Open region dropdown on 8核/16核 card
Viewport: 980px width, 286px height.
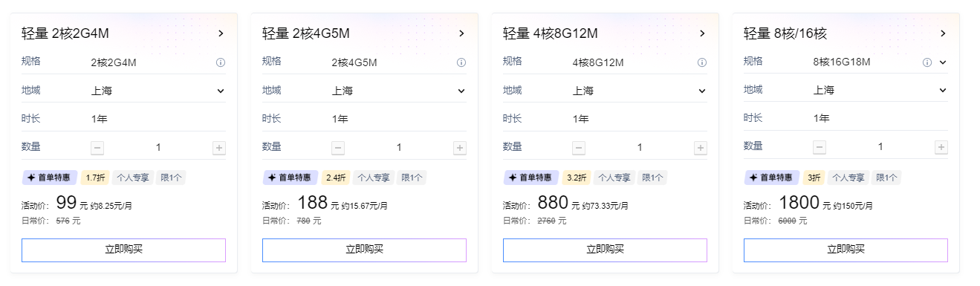(x=943, y=90)
